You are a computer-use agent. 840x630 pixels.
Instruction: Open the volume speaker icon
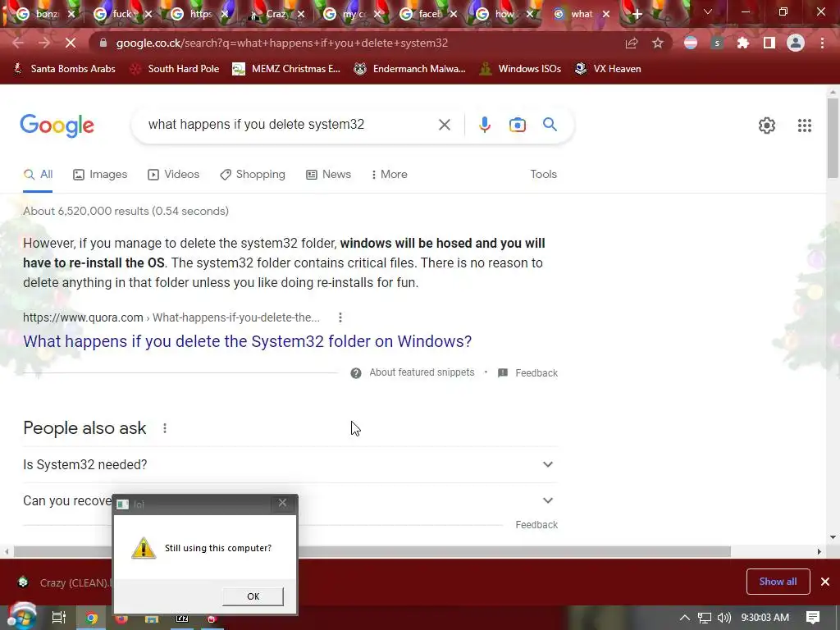click(724, 618)
